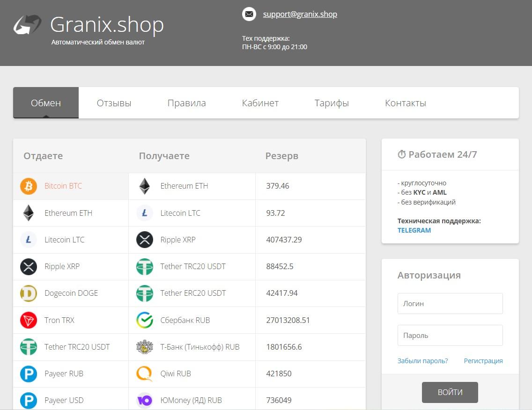
Task: Select the Ripple XRP icon under Получаете
Action: pyautogui.click(x=145, y=240)
